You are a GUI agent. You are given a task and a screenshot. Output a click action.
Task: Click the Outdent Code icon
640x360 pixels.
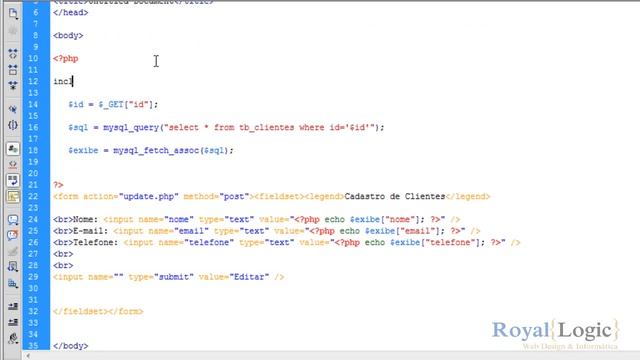click(13, 322)
